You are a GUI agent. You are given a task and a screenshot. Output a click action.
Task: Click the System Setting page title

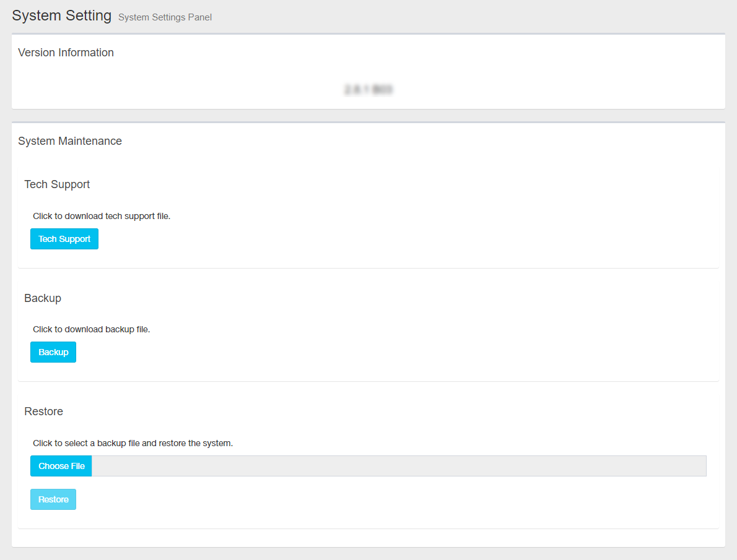pos(62,15)
